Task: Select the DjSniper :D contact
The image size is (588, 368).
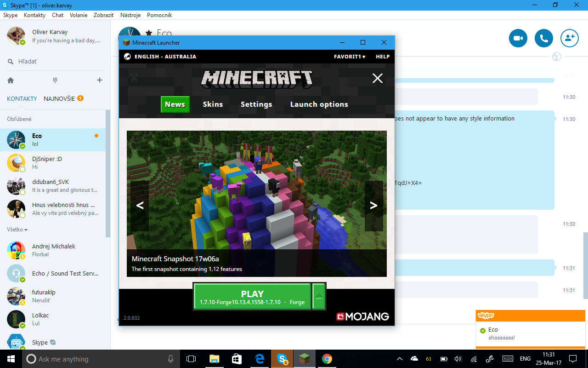Action: point(53,163)
